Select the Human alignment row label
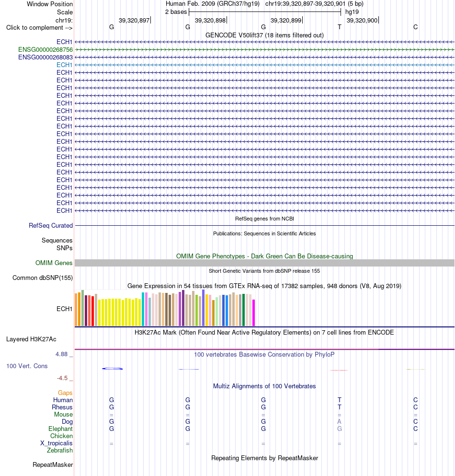Screen dimensions: 455x476 click(63, 400)
